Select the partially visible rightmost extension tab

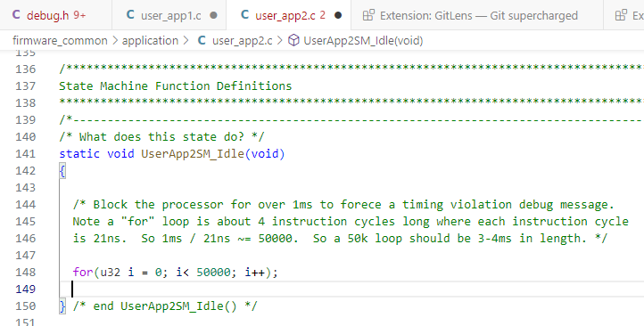623,15
